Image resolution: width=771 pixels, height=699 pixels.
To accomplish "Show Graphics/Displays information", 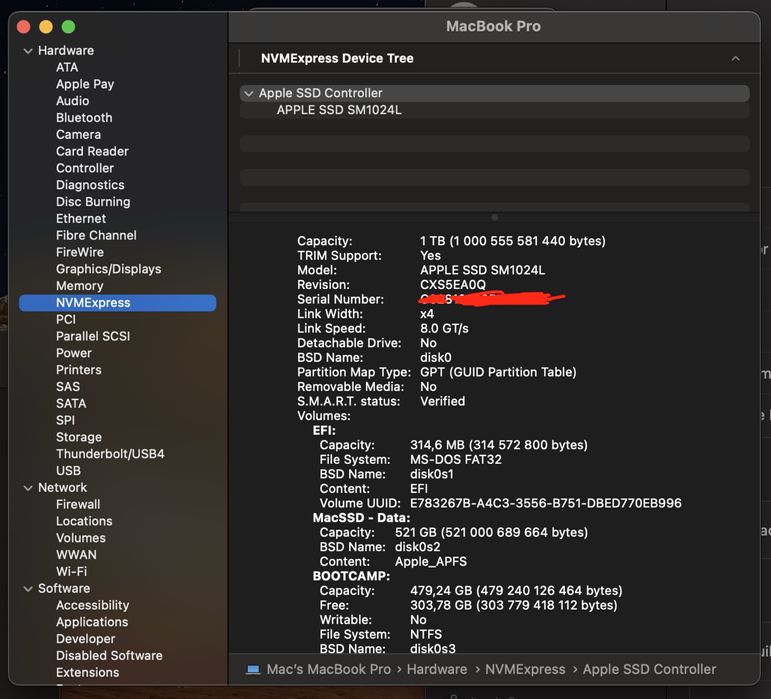I will click(109, 269).
